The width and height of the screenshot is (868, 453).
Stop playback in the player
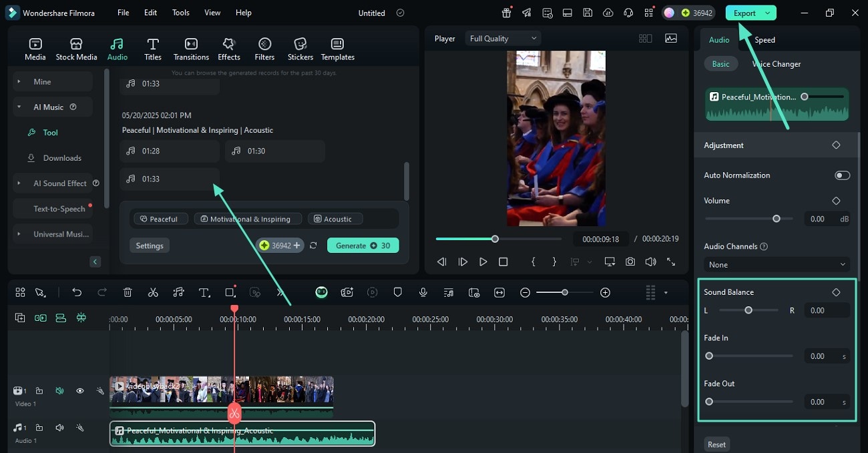tap(503, 262)
